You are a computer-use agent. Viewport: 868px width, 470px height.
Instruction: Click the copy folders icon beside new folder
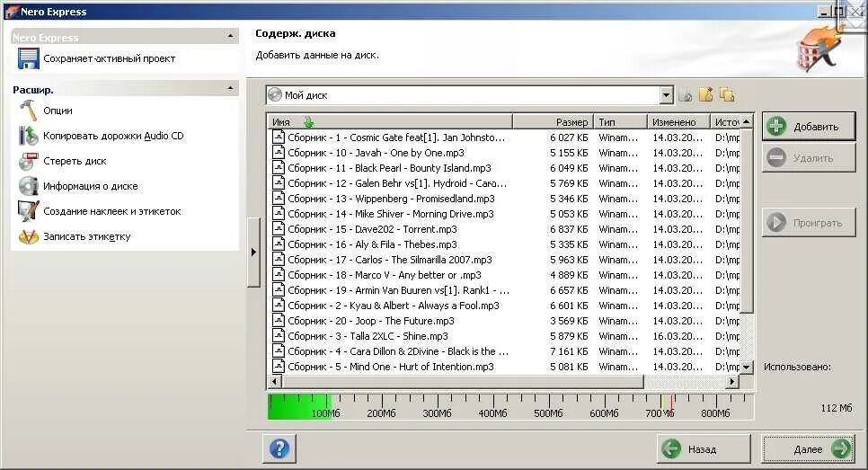(x=727, y=94)
